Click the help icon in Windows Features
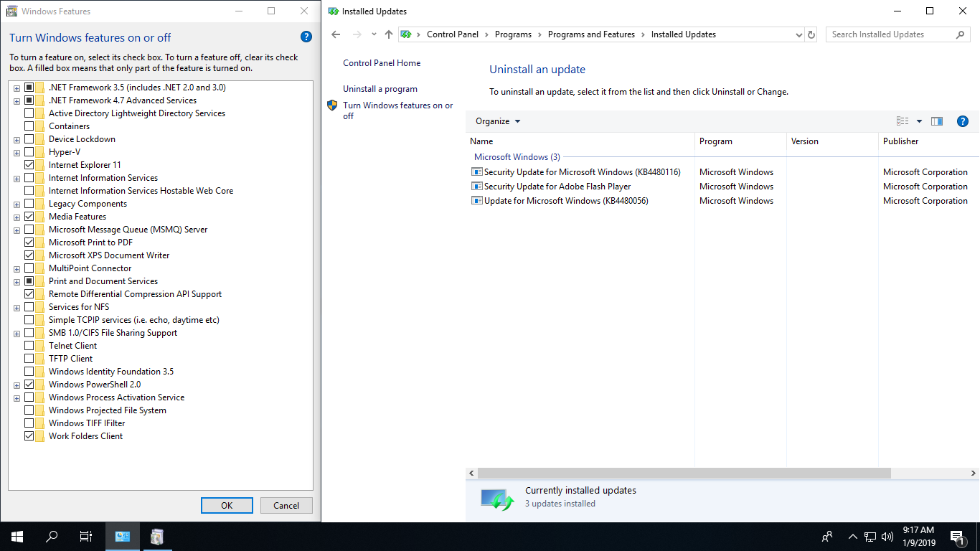This screenshot has height=551, width=980. click(x=306, y=37)
